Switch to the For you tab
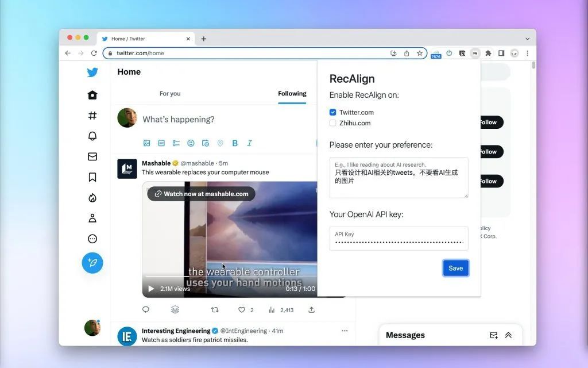Screen dimensions: 588x368 click(170, 94)
